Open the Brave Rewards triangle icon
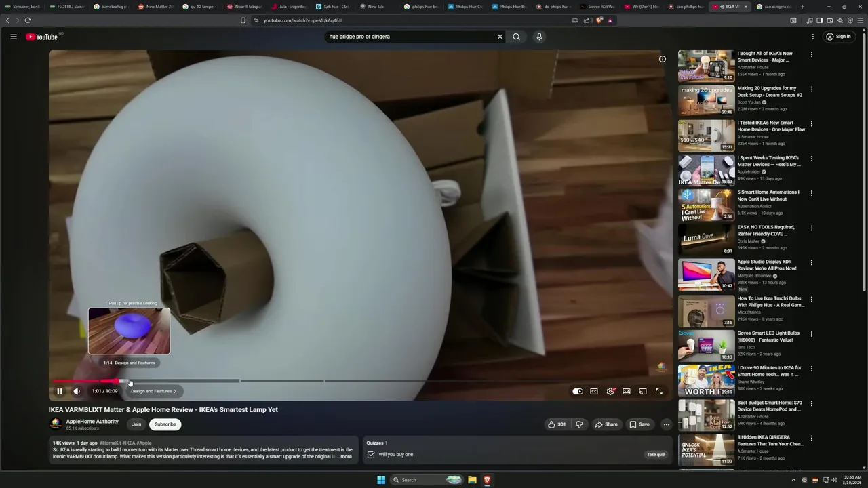The height and width of the screenshot is (488, 868). tap(610, 20)
